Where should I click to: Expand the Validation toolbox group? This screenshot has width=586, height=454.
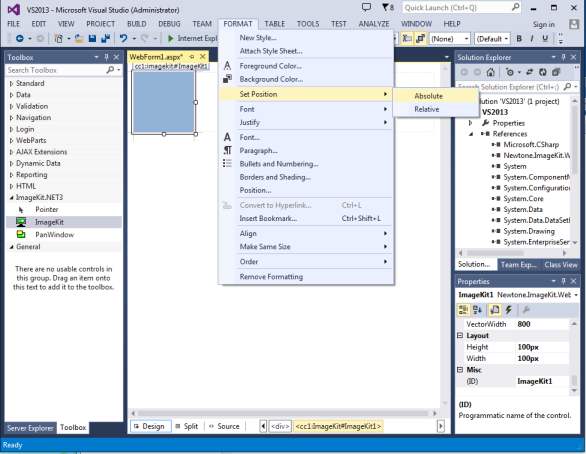(x=11, y=106)
